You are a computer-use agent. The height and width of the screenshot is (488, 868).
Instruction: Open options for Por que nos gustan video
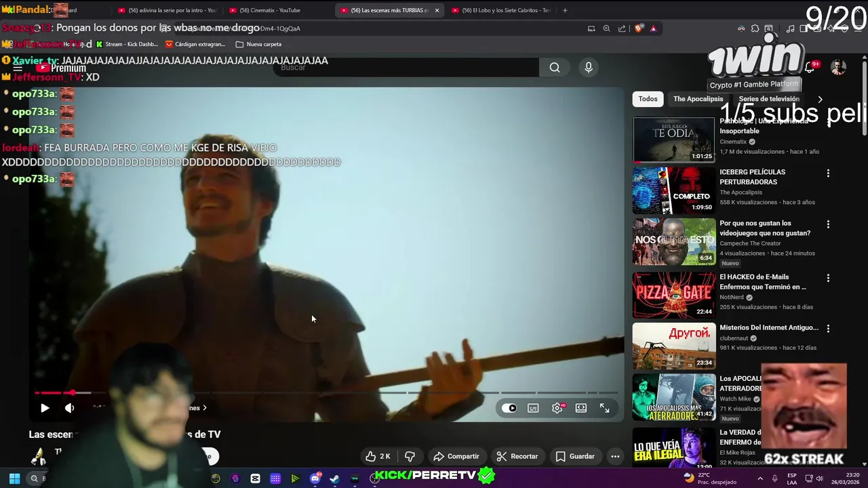pos(828,224)
